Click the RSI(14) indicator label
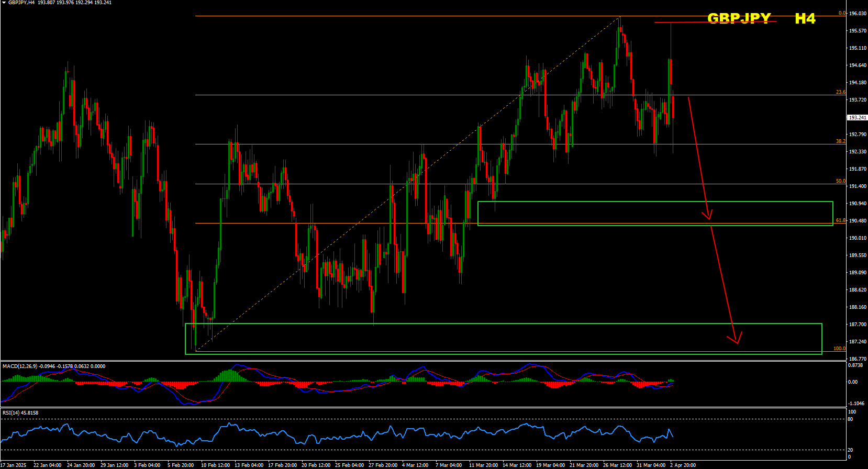The image size is (868, 469). (x=11, y=413)
